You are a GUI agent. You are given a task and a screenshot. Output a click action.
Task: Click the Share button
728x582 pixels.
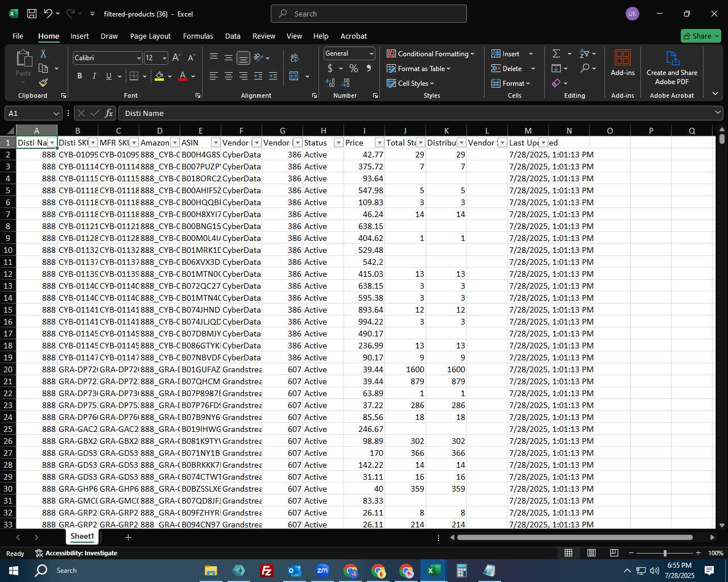tap(701, 36)
